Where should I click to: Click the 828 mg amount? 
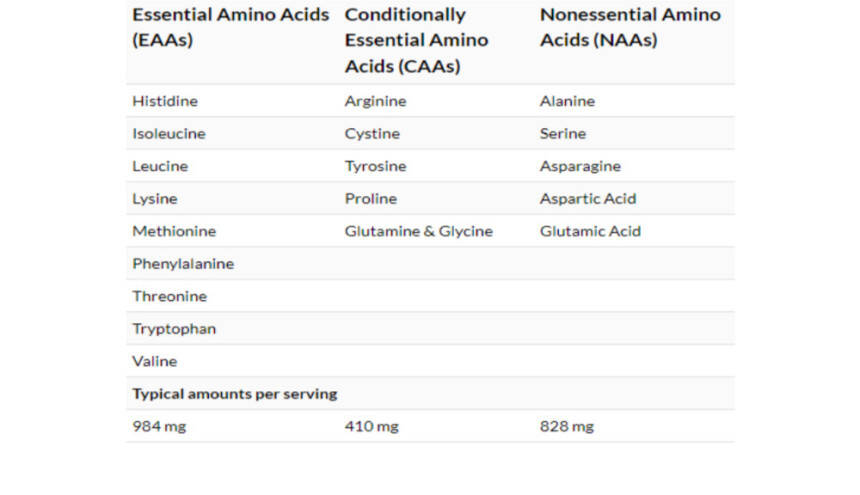pos(566,427)
